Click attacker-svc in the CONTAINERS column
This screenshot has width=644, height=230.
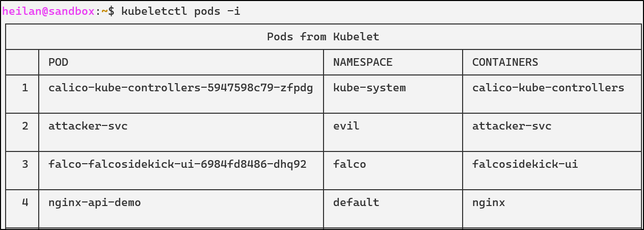coord(512,126)
